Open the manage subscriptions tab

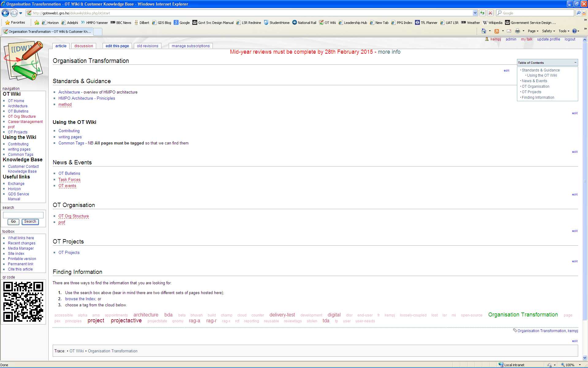[x=191, y=46]
